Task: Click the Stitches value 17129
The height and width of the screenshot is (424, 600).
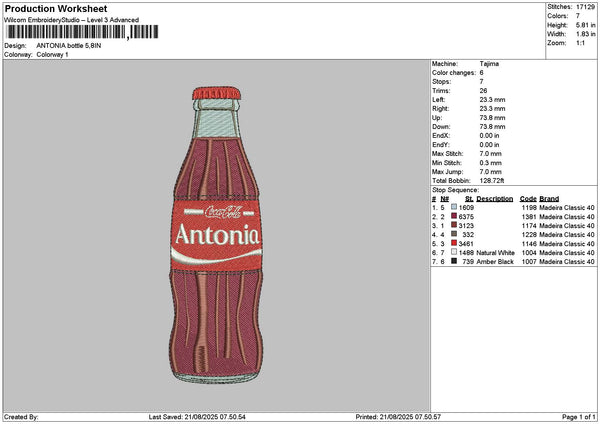Action: 585,7
